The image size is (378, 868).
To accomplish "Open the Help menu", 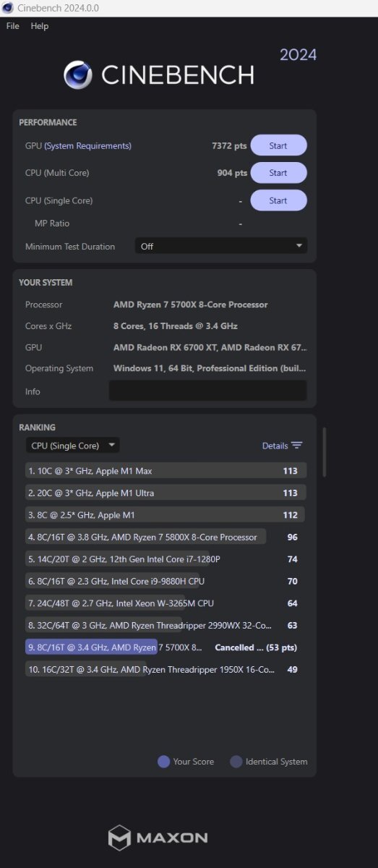I will (x=40, y=26).
